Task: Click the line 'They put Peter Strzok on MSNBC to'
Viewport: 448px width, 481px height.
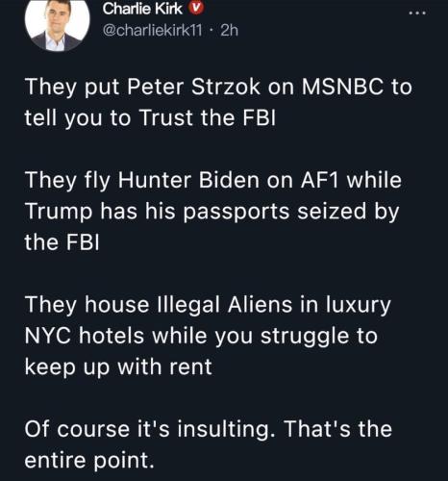Action: 218,88
